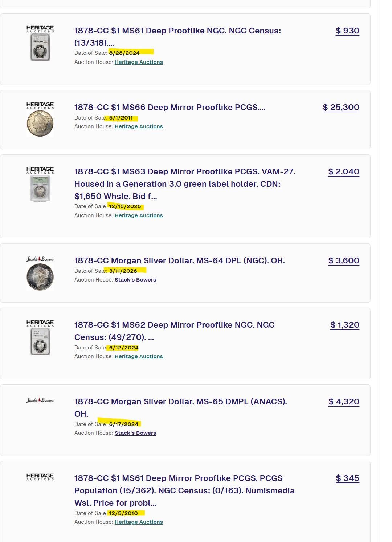Open the slabbed coin thumbnail for MS61 NGC
This screenshot has width=392, height=542.
coord(40,47)
